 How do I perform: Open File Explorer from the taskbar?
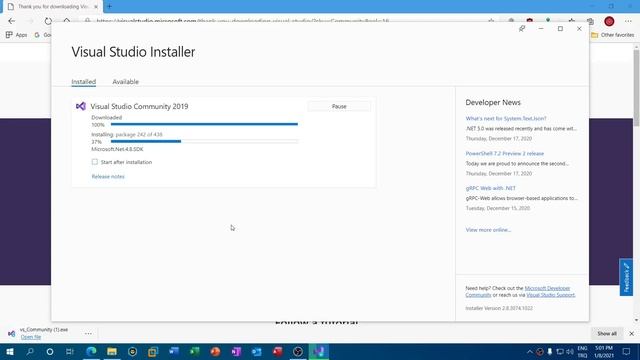coord(111,351)
